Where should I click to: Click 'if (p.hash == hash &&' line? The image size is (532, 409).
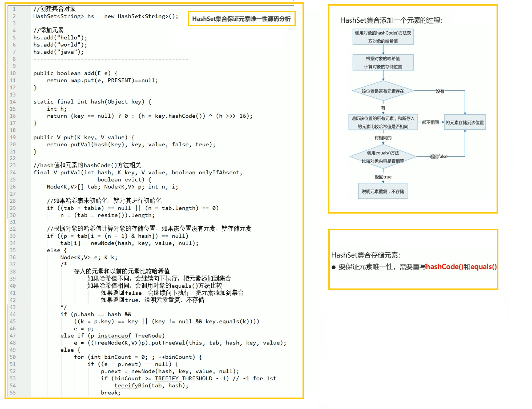tap(96, 315)
